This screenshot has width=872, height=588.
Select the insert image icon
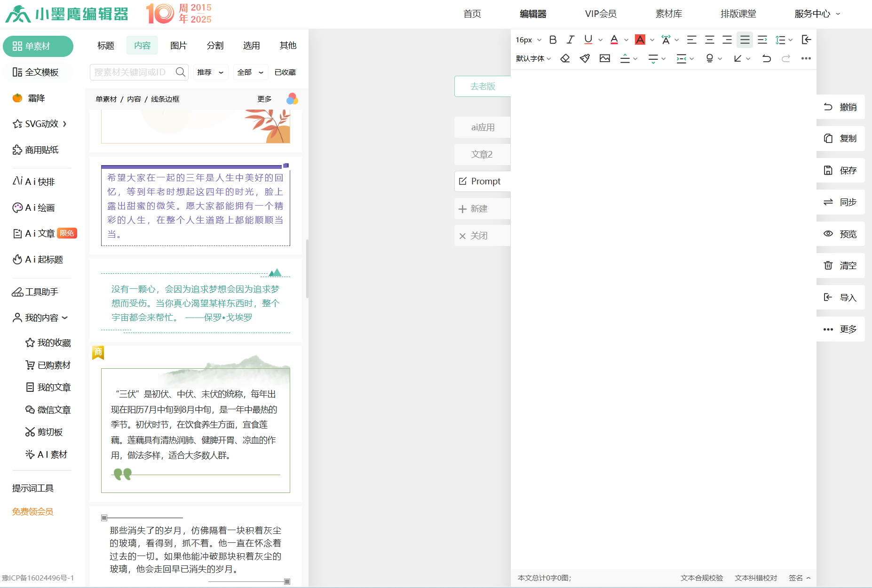click(x=605, y=58)
